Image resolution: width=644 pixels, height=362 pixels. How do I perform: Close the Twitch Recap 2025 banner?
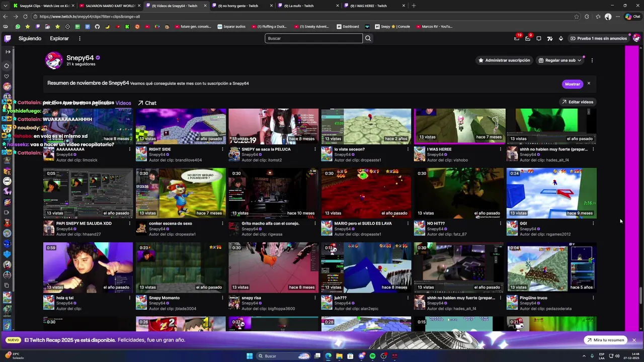[x=634, y=340]
